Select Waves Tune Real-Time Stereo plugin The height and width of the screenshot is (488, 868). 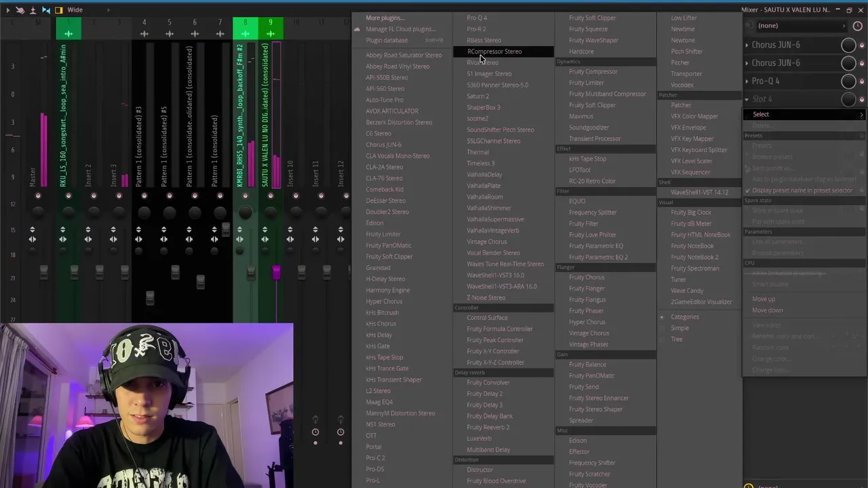pos(505,264)
